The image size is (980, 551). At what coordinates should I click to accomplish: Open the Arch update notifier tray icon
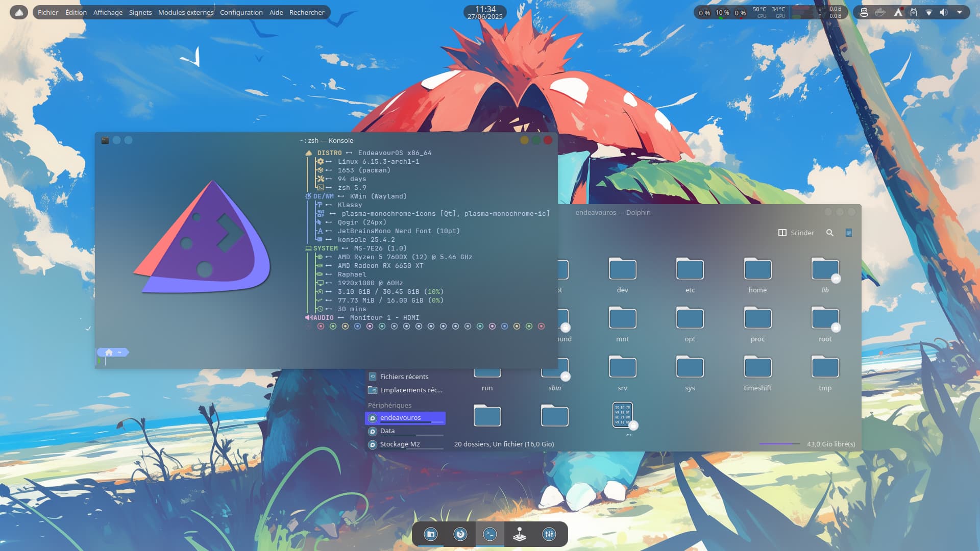(x=898, y=12)
